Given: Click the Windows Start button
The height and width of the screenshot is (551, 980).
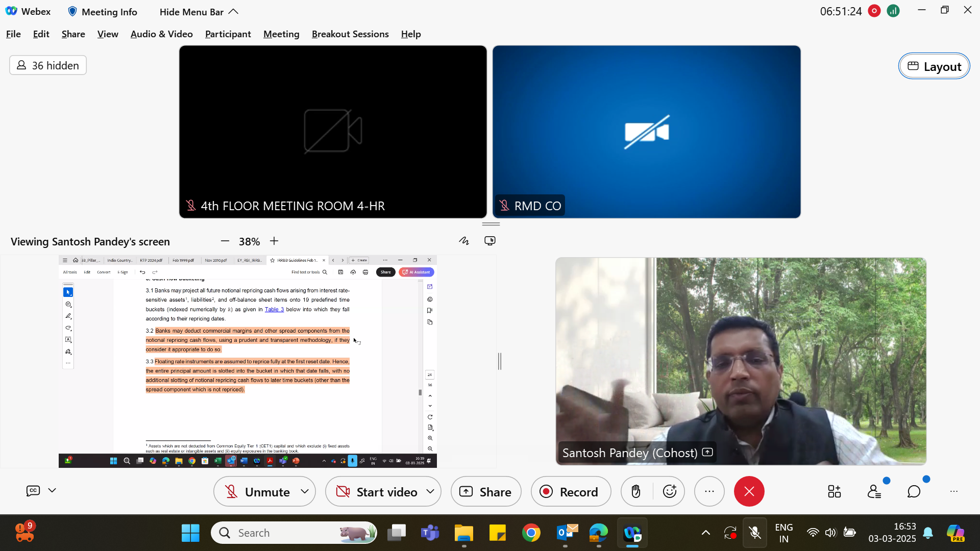Looking at the screenshot, I should [190, 533].
